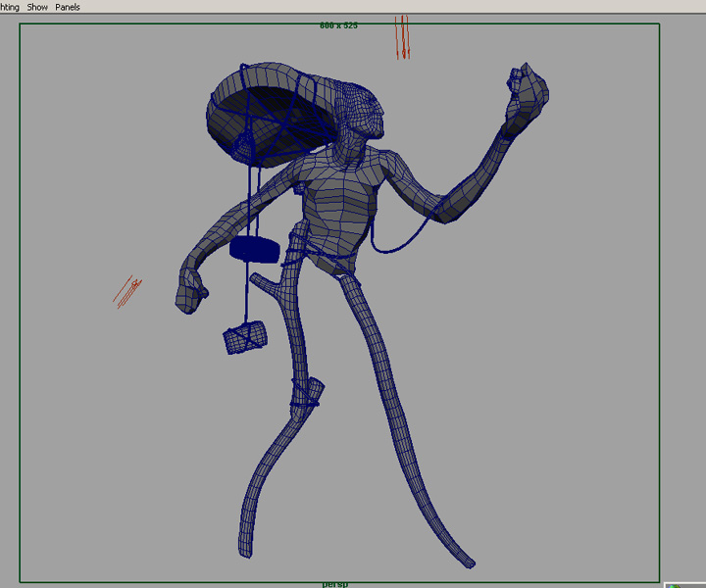The height and width of the screenshot is (588, 706).
Task: Select the character's lowered clenched hand
Action: click(191, 289)
